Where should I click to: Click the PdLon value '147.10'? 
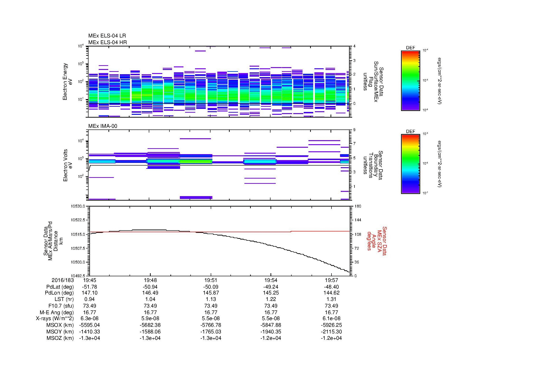tap(89, 293)
